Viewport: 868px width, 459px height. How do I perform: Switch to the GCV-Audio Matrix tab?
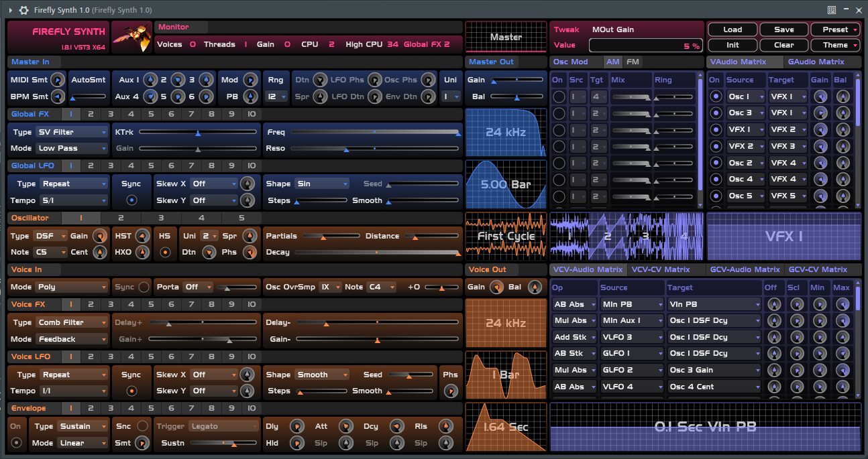pos(745,269)
